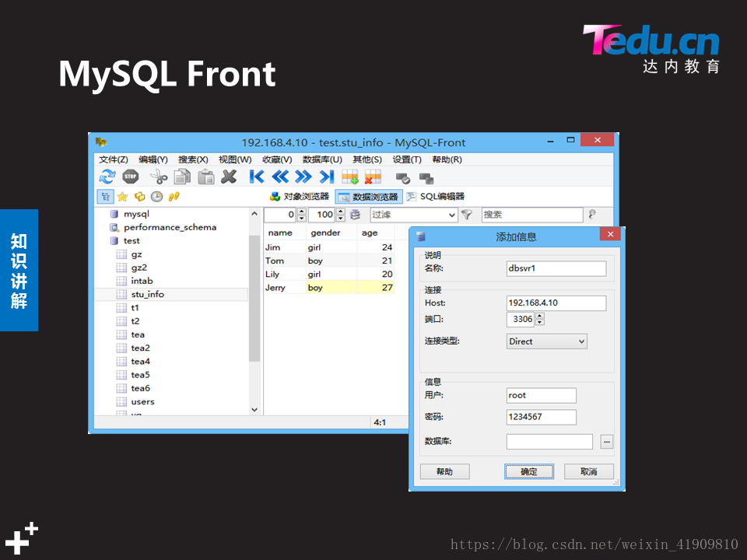Screen dimensions: 747x560
Task: Switch to 数据浏览器 tab
Action: (369, 197)
